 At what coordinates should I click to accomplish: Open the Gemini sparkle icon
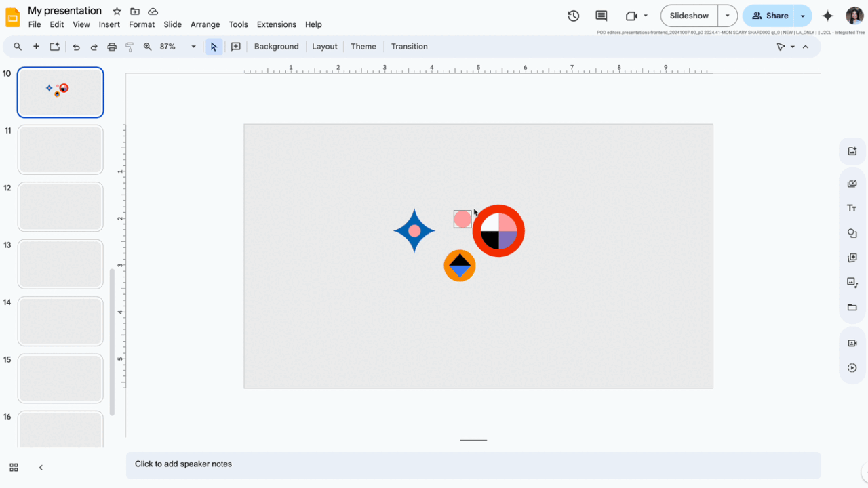click(827, 16)
